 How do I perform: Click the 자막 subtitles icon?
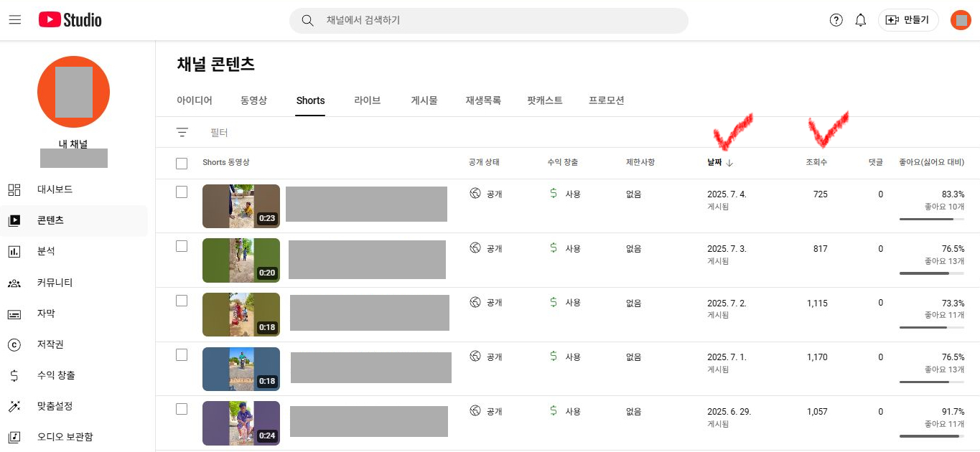[14, 314]
